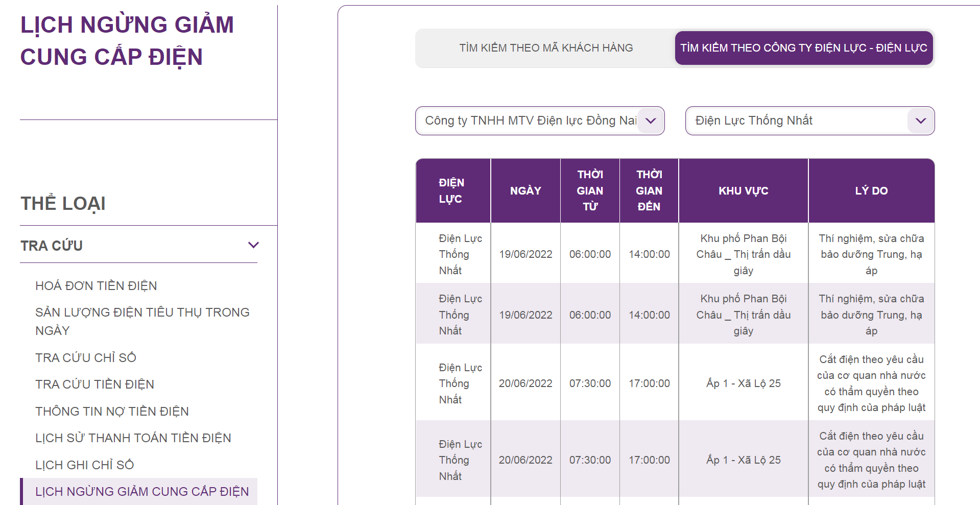The height and width of the screenshot is (505, 980).
Task: Open the Điện Lực Thống Nhất dropdown
Action: click(810, 121)
